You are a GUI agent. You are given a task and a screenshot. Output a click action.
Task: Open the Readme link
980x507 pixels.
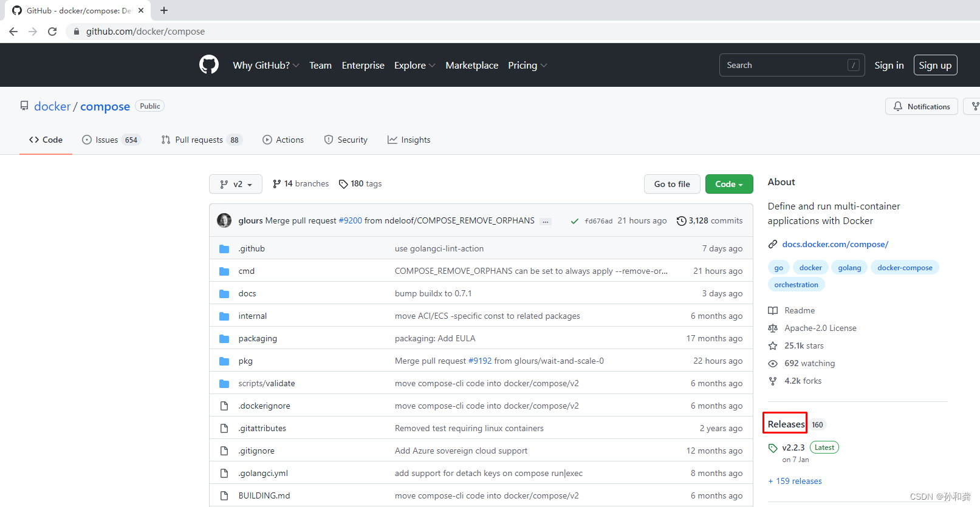tap(792, 310)
